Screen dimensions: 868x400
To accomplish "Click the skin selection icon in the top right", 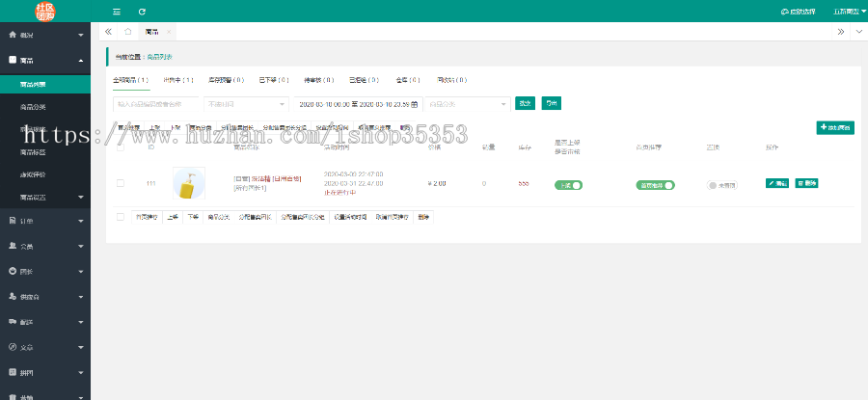I will [x=784, y=12].
